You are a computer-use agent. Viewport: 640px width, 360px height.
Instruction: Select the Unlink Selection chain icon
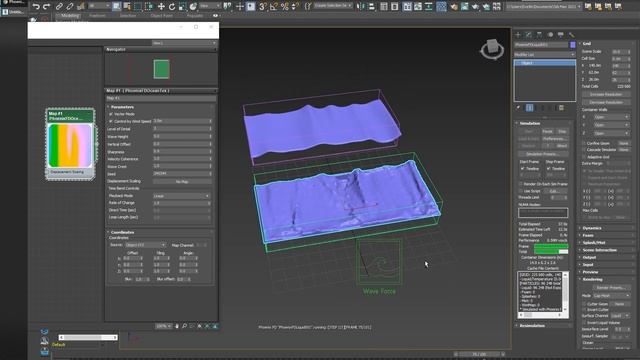70,7
